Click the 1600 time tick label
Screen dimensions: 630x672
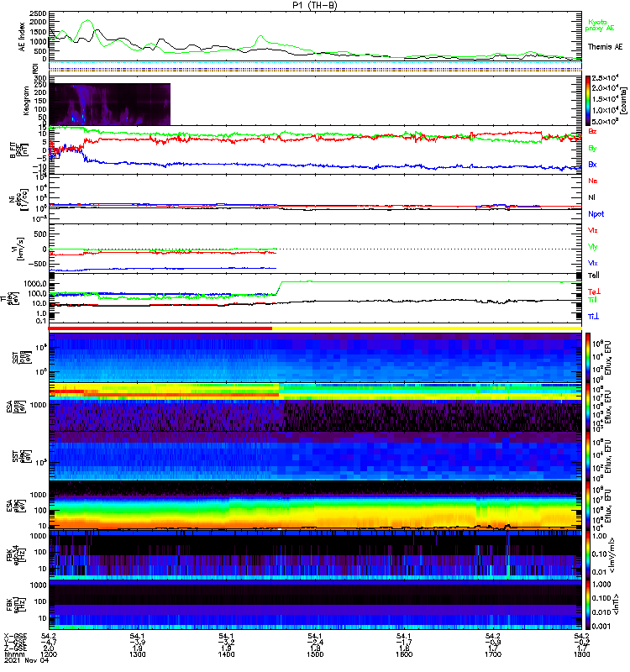[404, 654]
